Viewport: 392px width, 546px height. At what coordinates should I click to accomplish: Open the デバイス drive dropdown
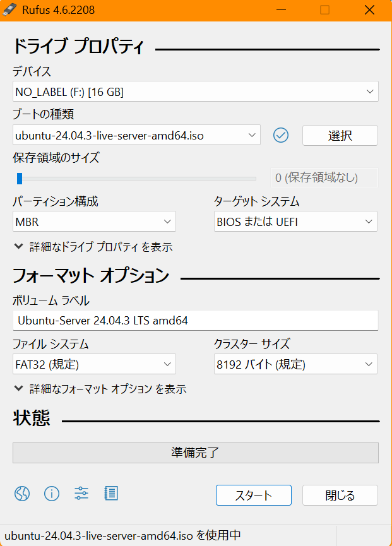coord(195,92)
